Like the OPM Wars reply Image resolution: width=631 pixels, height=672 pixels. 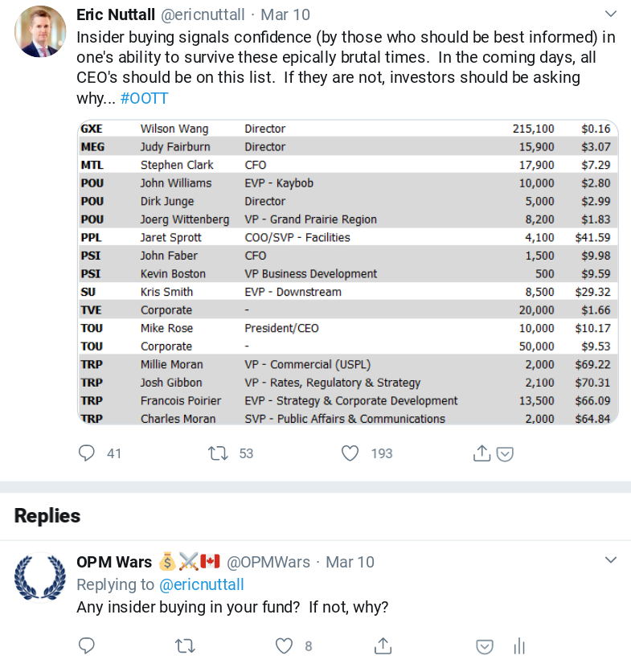[284, 645]
